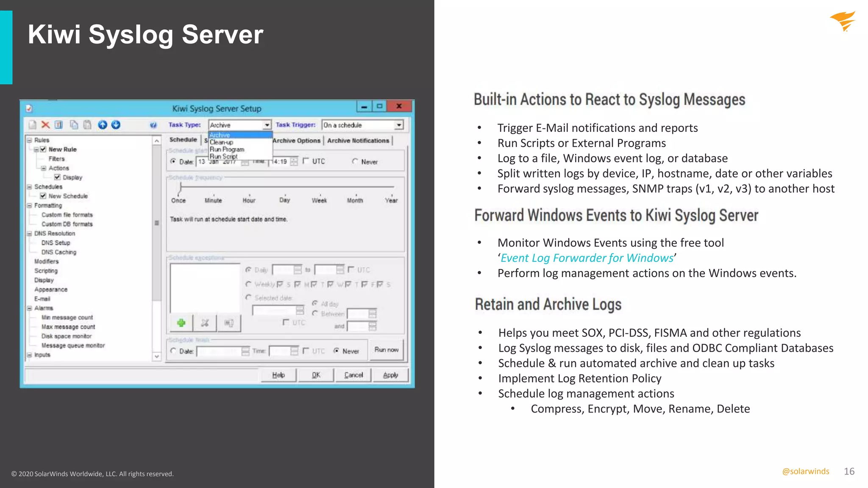Move item up with blue arrow

[103, 125]
